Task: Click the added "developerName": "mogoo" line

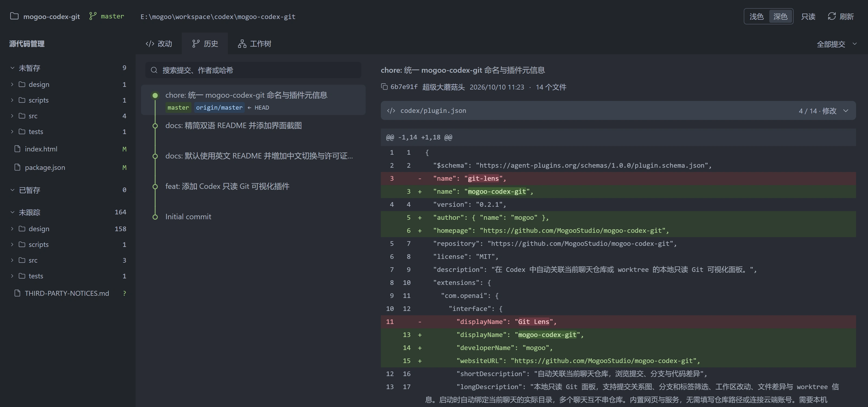Action: pos(618,348)
